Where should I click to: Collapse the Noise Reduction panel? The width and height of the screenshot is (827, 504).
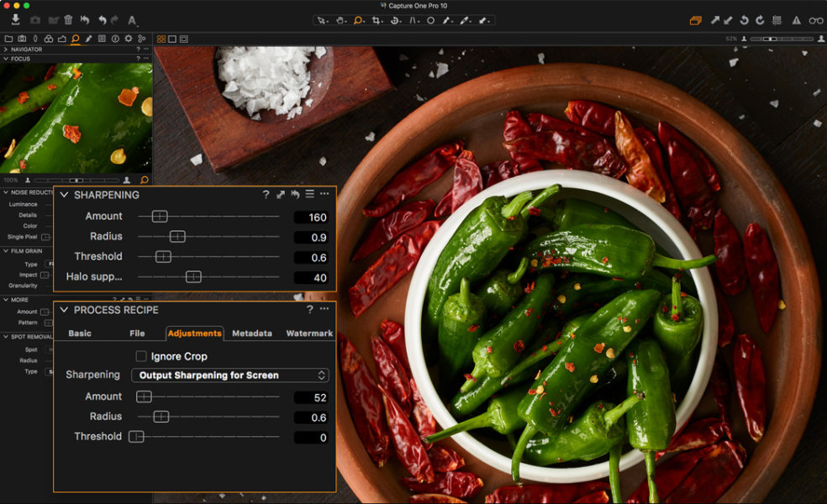pos(6,192)
